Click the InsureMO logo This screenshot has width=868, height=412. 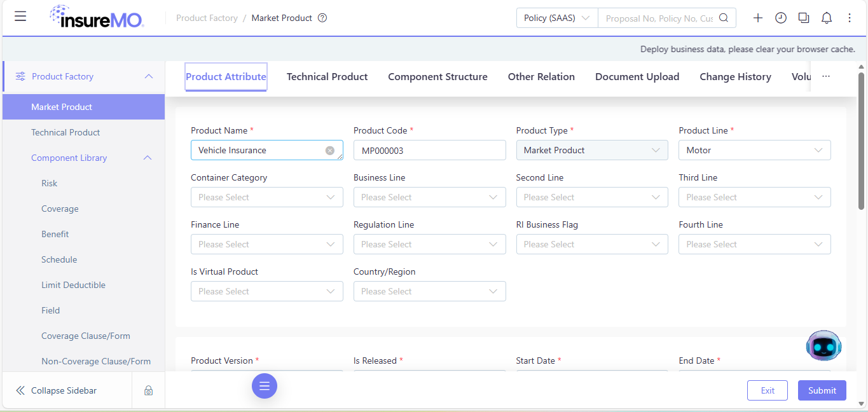[97, 17]
